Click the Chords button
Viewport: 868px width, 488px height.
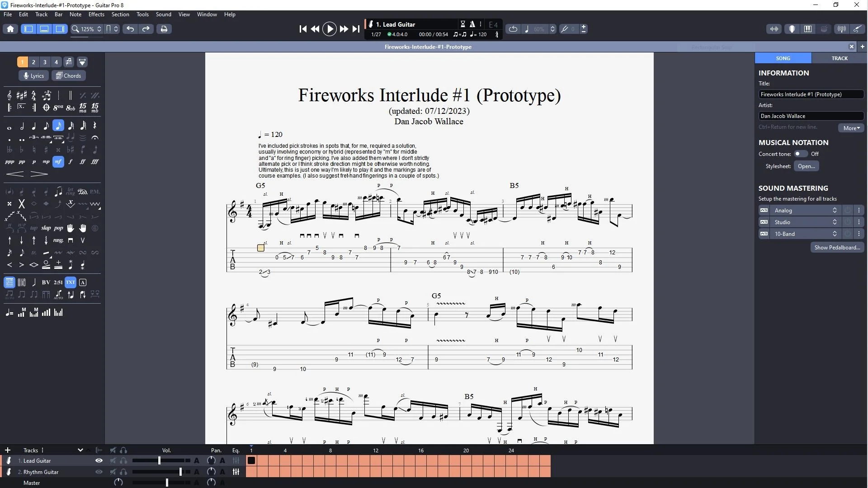point(69,76)
